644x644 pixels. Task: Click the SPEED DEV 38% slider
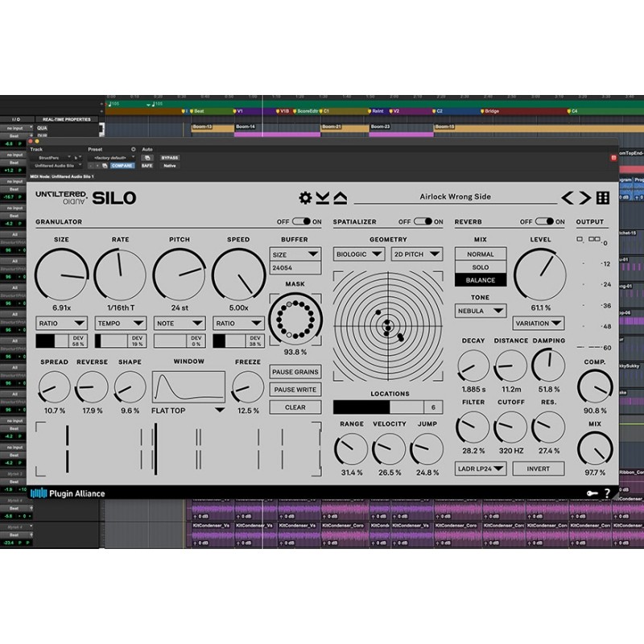[x=238, y=341]
